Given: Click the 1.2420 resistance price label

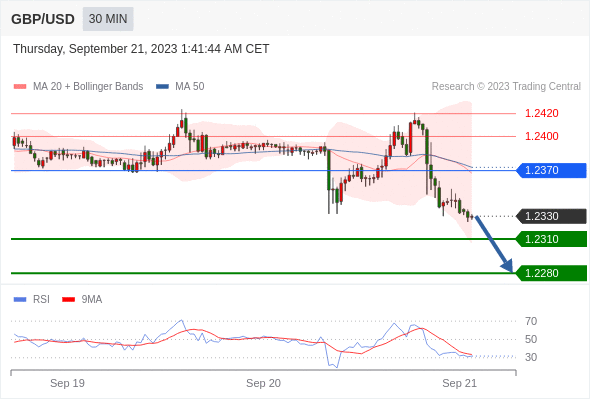Looking at the screenshot, I should click(541, 113).
